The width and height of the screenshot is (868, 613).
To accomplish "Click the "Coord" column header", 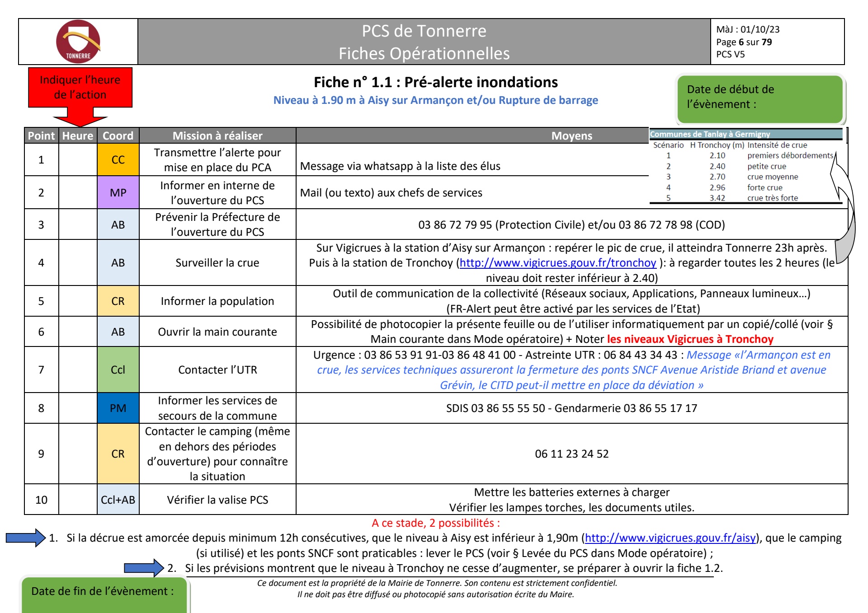I will (118, 136).
